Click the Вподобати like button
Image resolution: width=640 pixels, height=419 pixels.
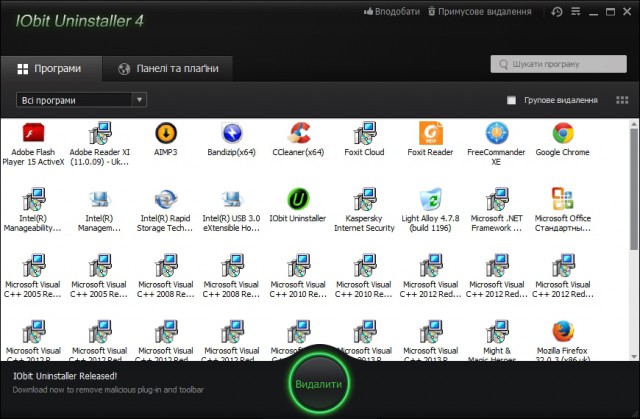click(x=391, y=11)
